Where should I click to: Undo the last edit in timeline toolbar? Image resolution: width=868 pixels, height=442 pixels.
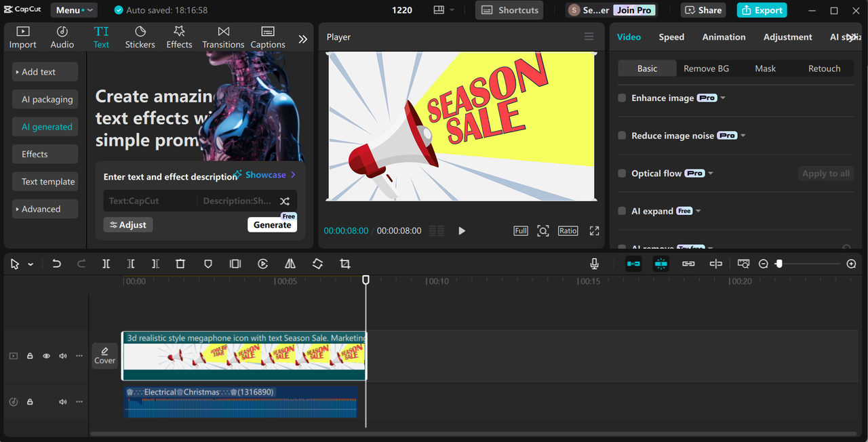click(x=57, y=264)
